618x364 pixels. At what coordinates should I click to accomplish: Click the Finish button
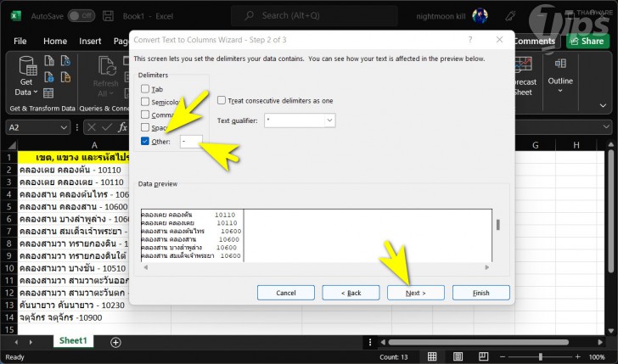point(480,293)
